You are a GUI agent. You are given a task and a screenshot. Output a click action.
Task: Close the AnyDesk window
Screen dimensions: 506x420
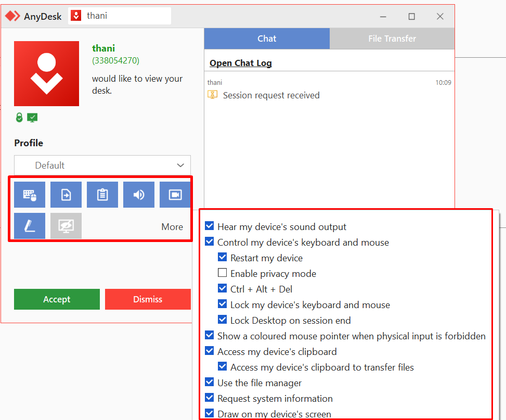tap(440, 17)
